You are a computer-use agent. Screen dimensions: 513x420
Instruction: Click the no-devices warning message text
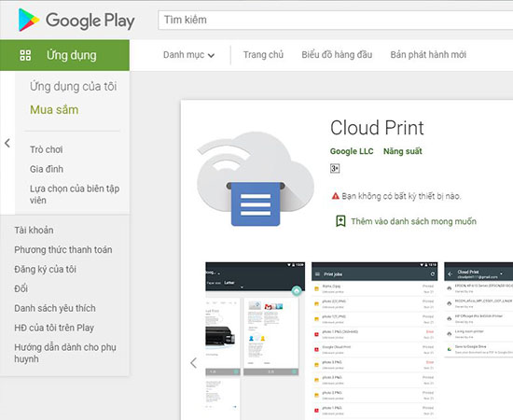(401, 196)
